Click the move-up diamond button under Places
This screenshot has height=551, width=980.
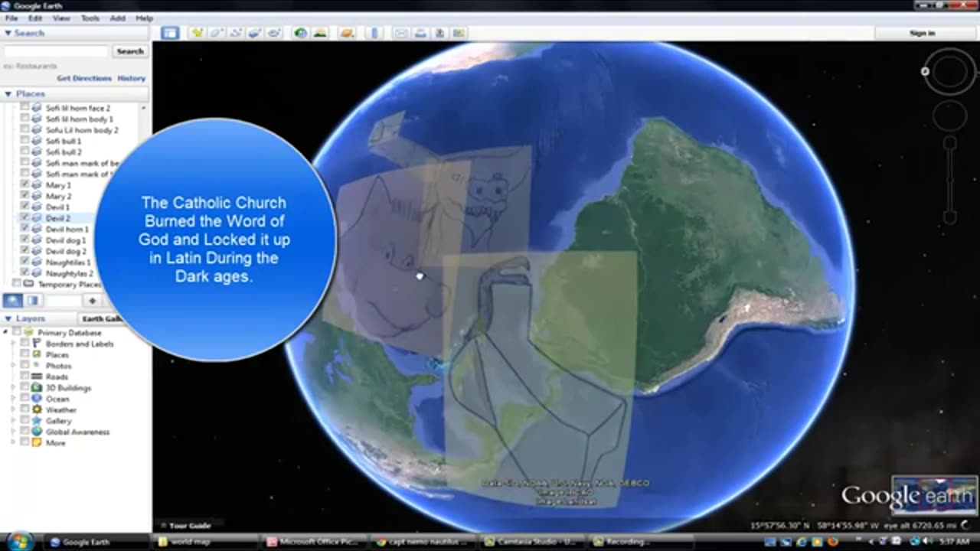pyautogui.click(x=92, y=301)
